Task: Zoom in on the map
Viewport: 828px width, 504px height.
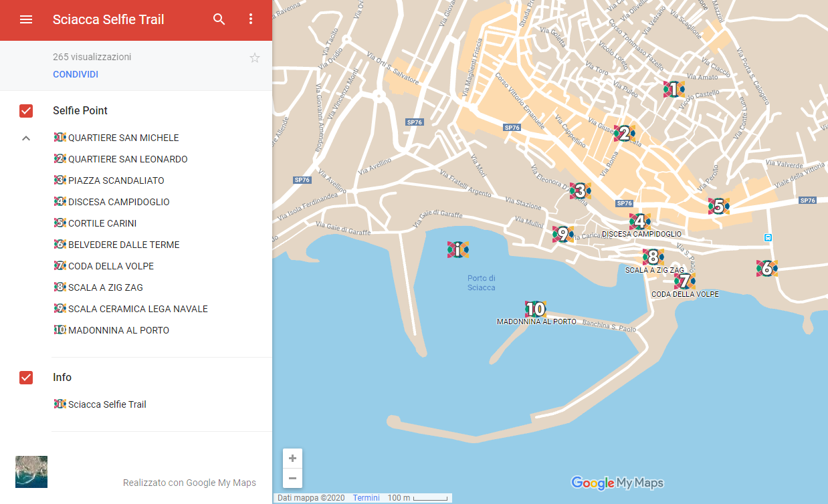Action: click(x=292, y=459)
